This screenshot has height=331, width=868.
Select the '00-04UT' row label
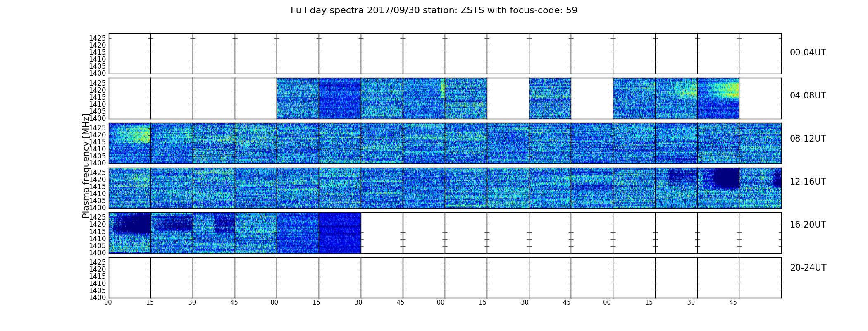[x=808, y=53]
